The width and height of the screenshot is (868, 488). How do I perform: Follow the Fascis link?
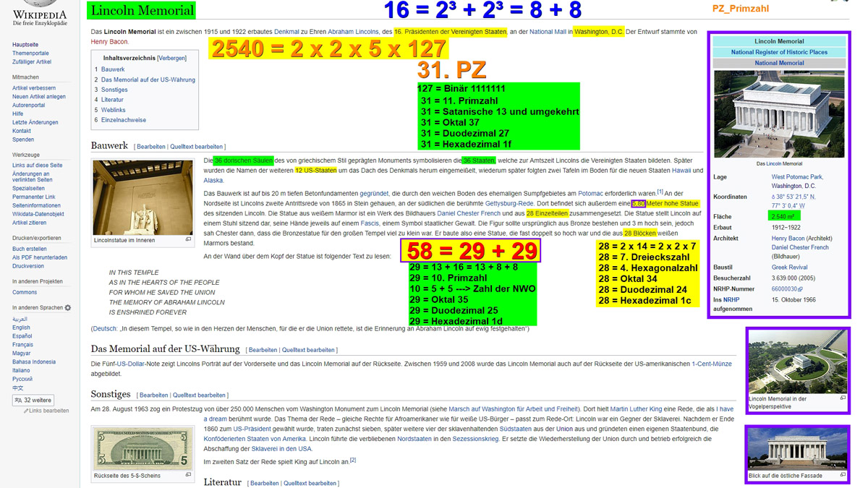click(370, 224)
